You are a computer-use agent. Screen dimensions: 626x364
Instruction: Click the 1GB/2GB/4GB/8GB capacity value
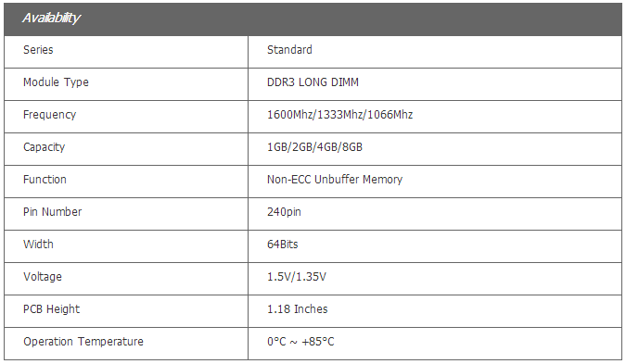(314, 147)
